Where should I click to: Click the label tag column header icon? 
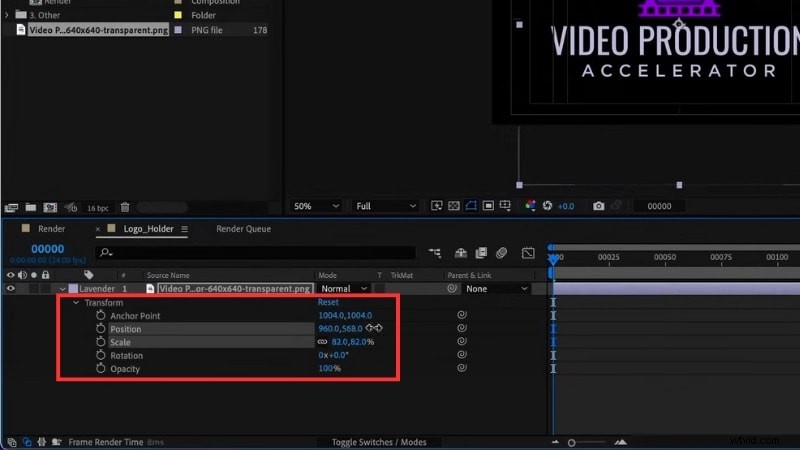pos(89,274)
